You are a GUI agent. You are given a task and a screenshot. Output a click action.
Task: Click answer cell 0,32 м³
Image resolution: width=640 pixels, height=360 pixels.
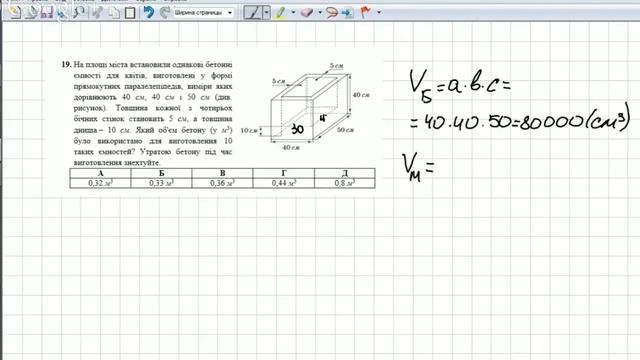coord(100,183)
